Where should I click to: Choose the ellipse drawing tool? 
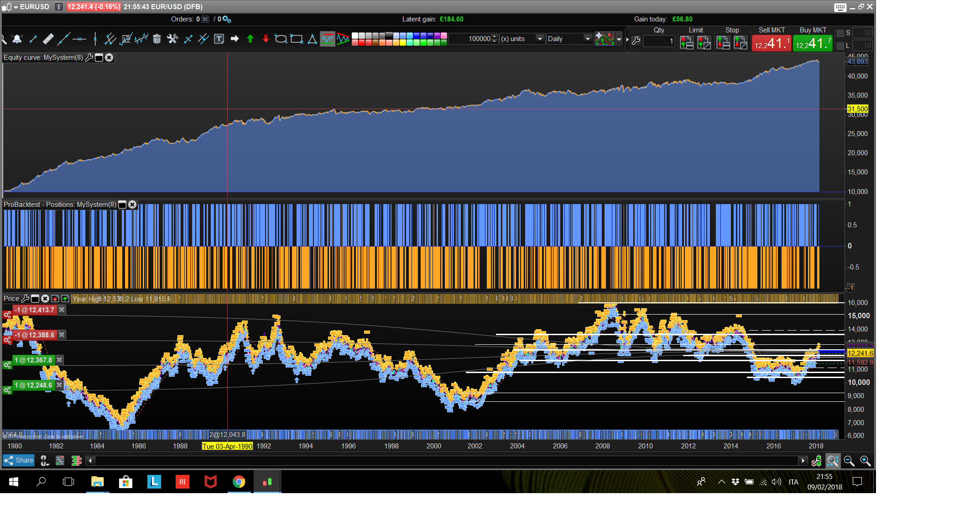281,39
